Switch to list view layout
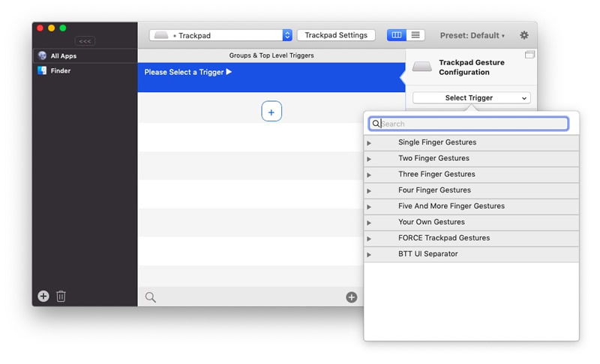Viewport: 600px width, 364px height. click(415, 35)
